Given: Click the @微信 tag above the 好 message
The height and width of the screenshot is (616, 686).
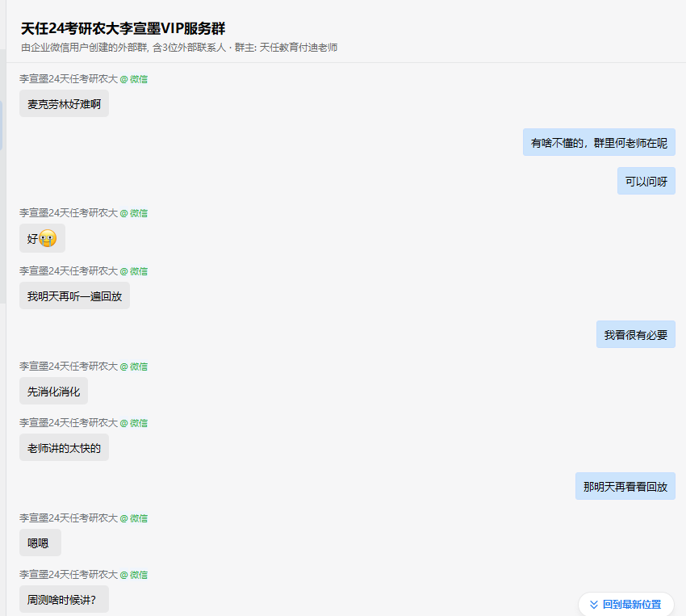Looking at the screenshot, I should [134, 213].
